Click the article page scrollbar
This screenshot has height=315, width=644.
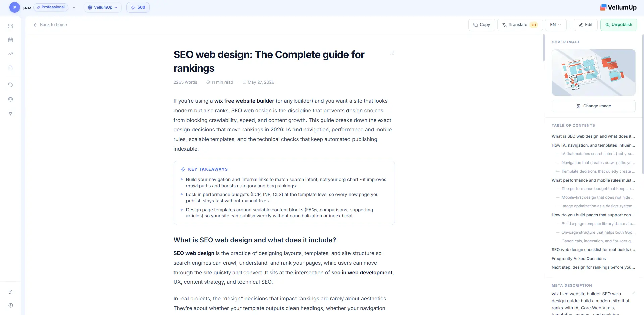[543, 48]
